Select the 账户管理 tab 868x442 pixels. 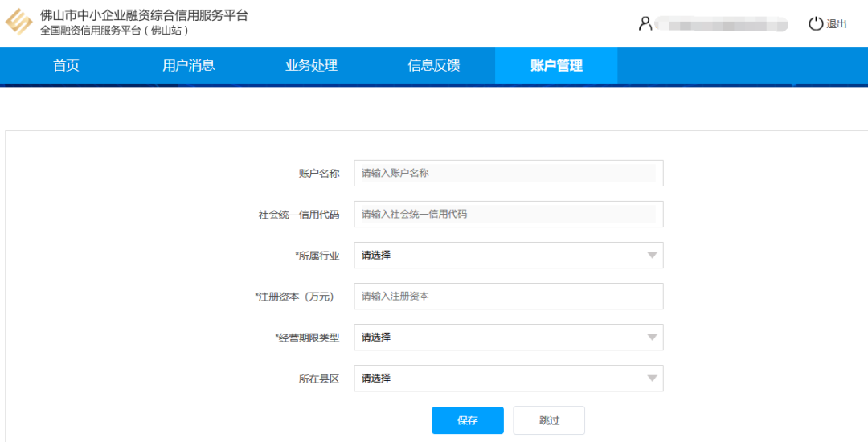point(556,66)
